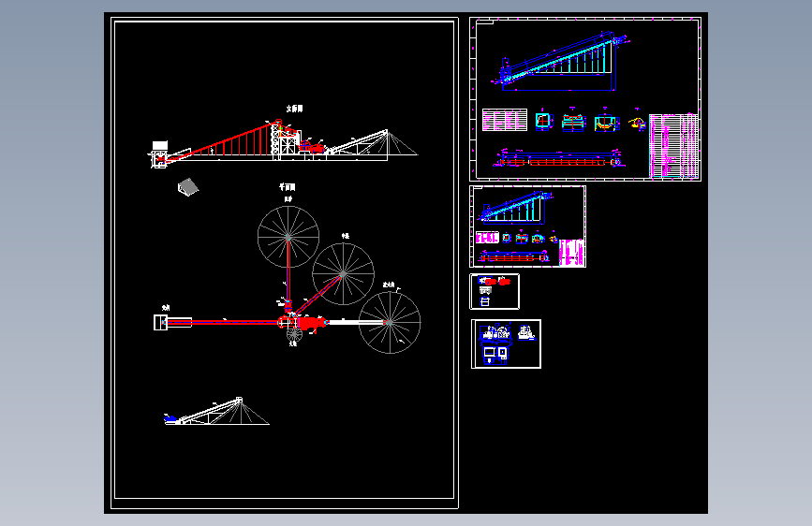Select the topmost circular stockpile in plan view
Viewport: 812px width, 526px height.
tap(288, 237)
